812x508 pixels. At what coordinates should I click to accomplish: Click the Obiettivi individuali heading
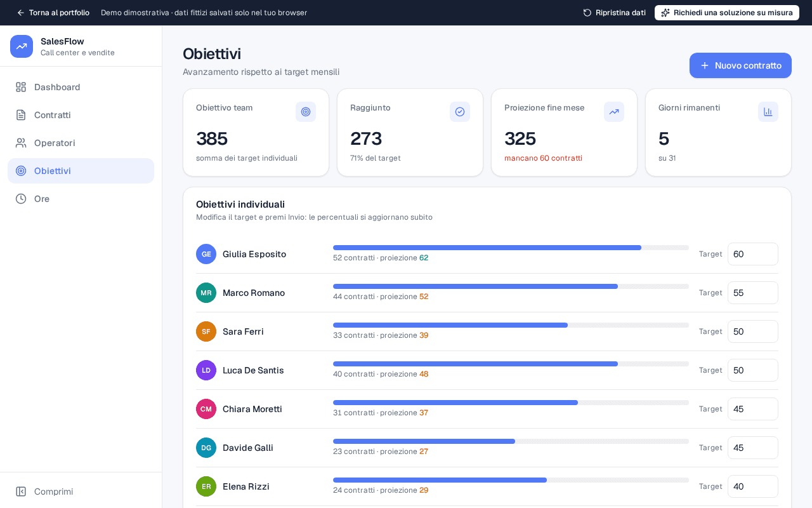[x=240, y=204]
